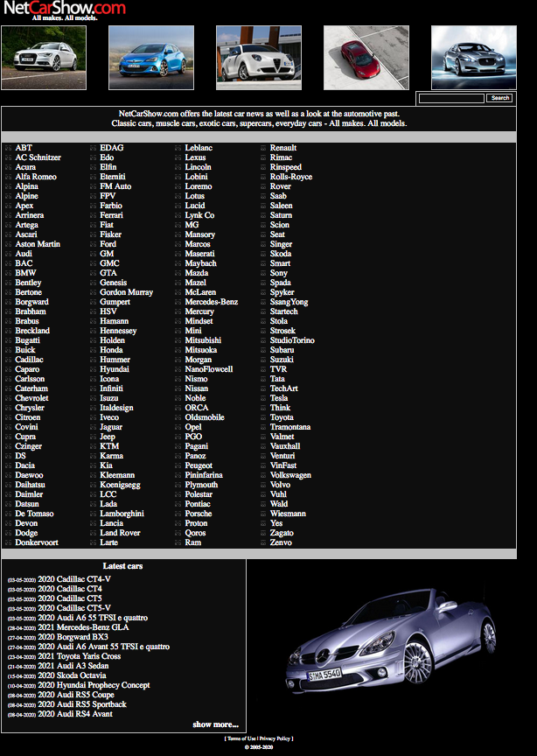This screenshot has width=537, height=756.
Task: Select the Rolls-Royce make link
Action: click(x=291, y=177)
